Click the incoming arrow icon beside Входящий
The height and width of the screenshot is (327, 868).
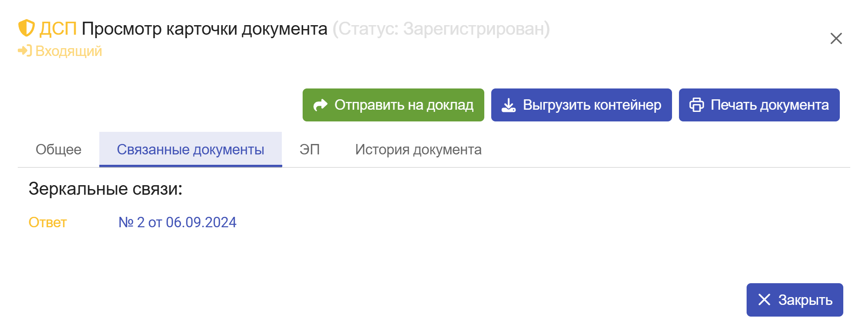[x=25, y=51]
